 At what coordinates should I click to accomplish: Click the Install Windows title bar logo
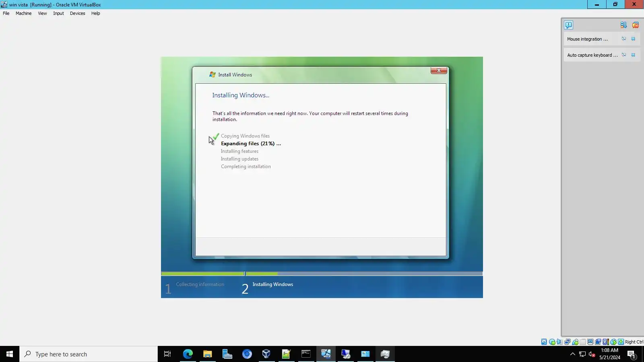[213, 74]
